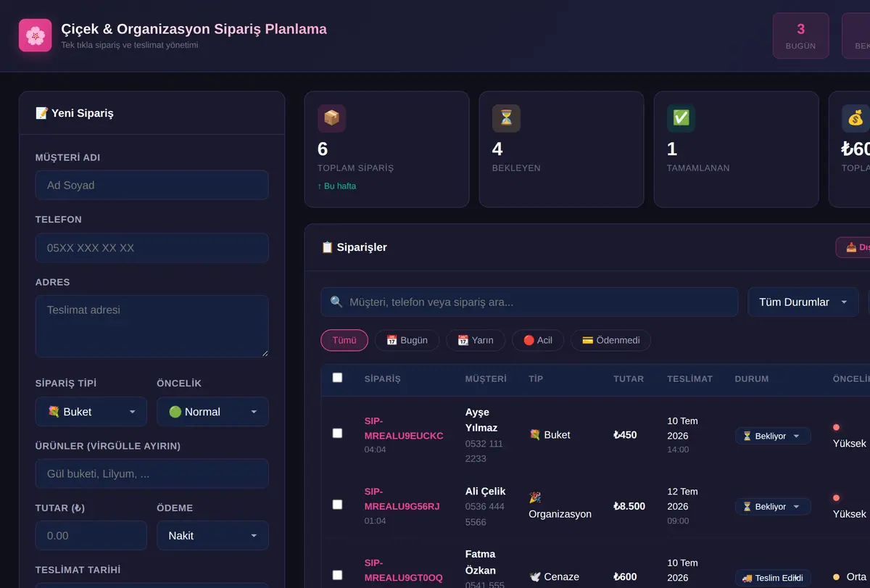The image size is (870, 588).
Task: Filter orders by Bugün
Action: pyautogui.click(x=407, y=340)
